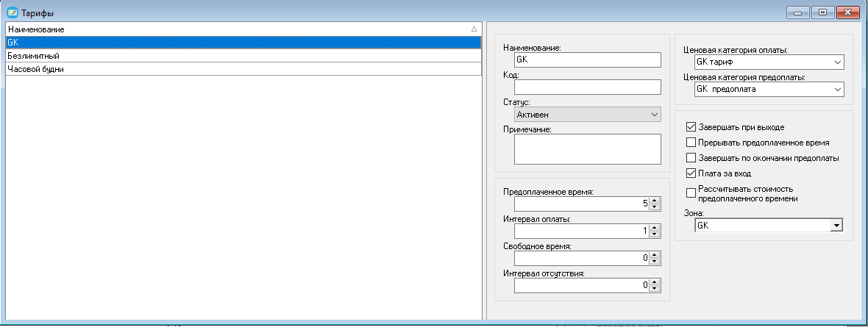Decrease Предоплаченное время with down arrow
Viewport: 868px width, 327px height.
tap(655, 207)
